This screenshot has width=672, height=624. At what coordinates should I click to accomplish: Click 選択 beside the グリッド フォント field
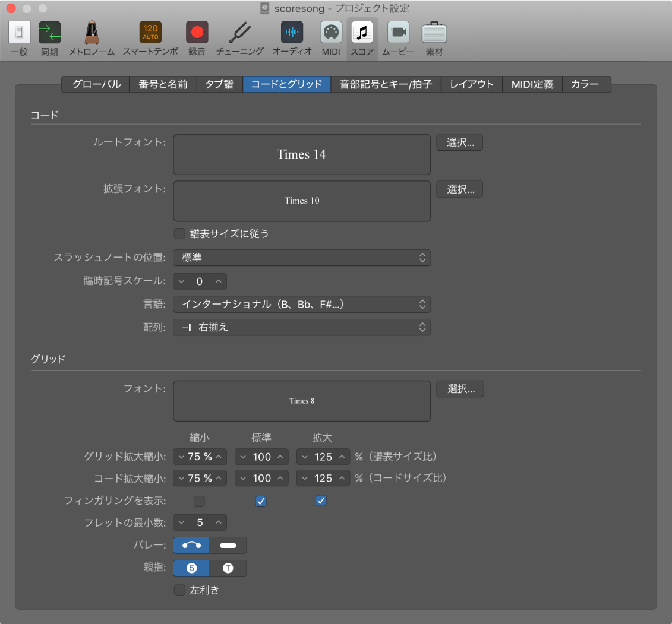pos(459,389)
